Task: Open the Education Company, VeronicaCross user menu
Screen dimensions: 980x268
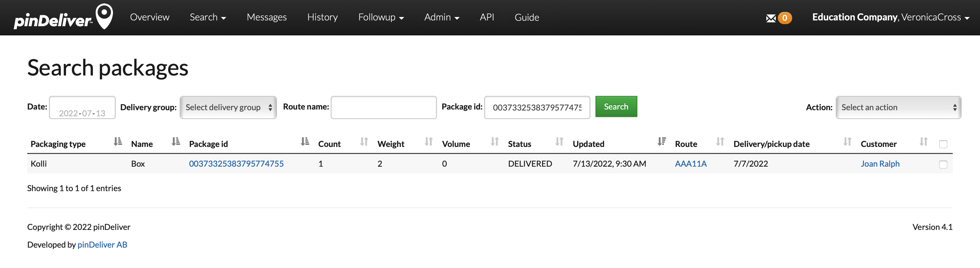Action: click(x=890, y=17)
